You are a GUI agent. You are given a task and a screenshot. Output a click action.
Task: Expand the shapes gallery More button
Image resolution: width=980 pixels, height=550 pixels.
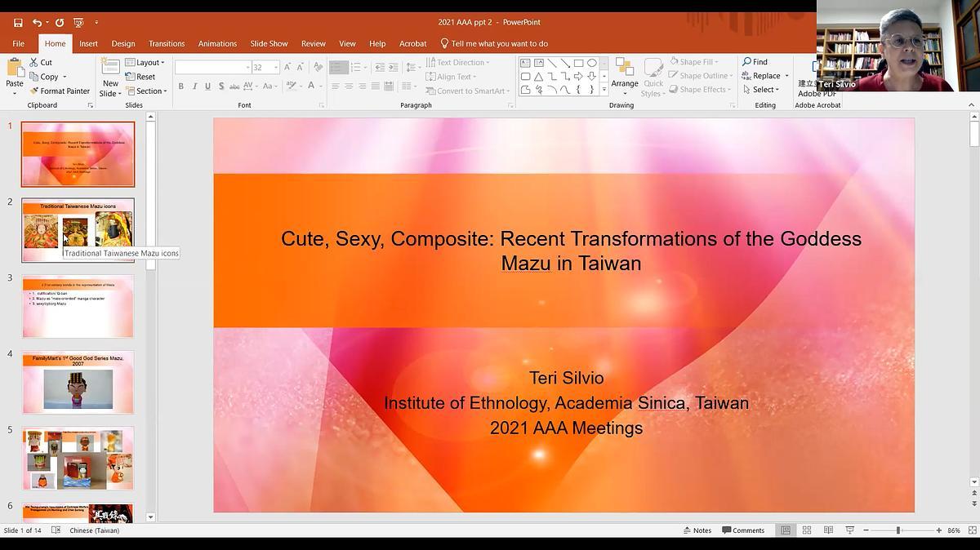604,90
